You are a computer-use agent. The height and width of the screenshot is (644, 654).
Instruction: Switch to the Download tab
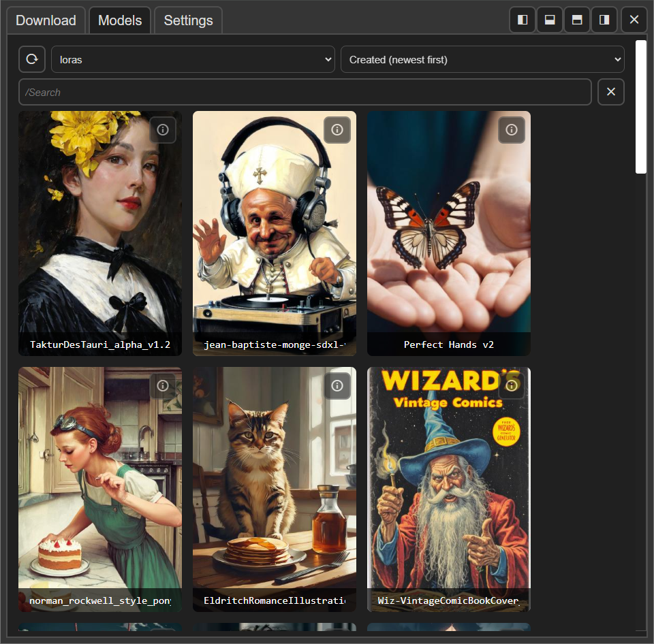coord(46,20)
